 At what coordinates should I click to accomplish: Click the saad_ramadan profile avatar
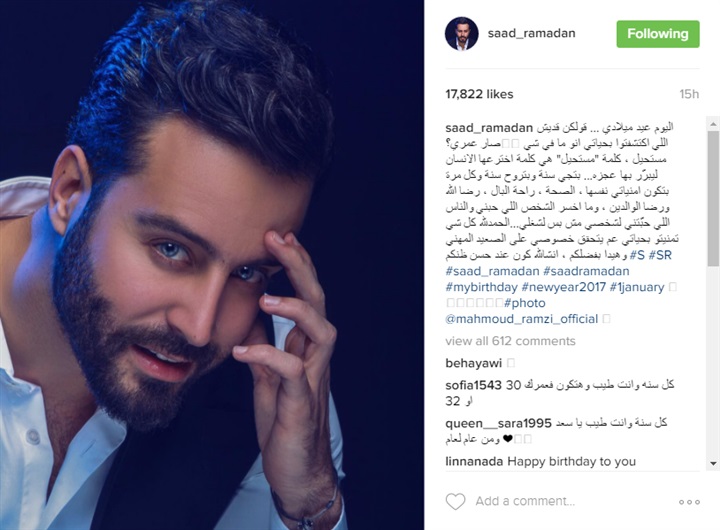[x=461, y=34]
